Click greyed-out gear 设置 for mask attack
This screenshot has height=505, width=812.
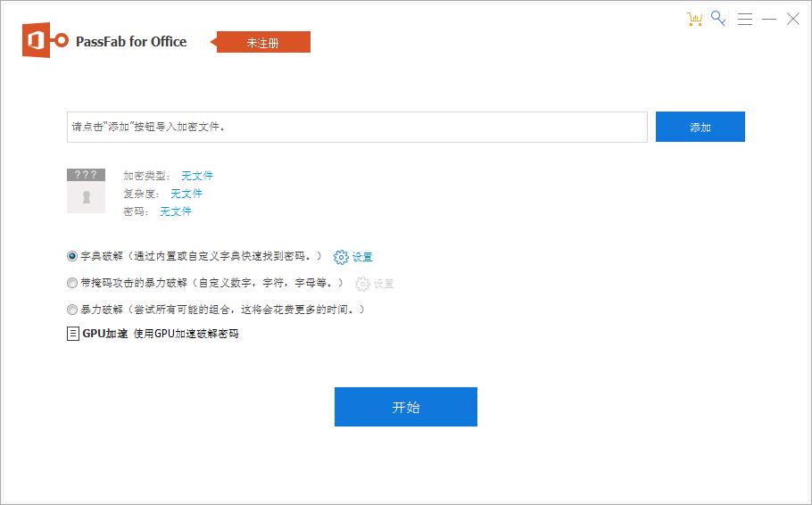pyautogui.click(x=375, y=284)
